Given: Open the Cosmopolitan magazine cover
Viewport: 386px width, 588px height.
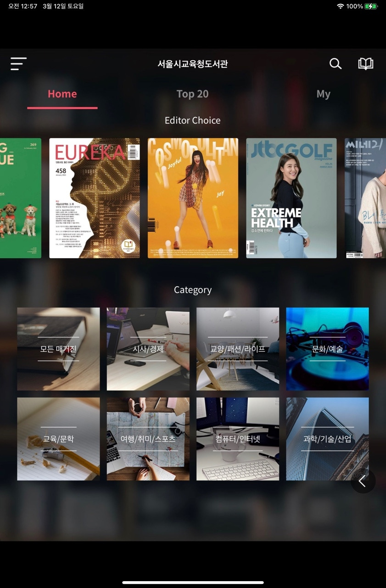Looking at the screenshot, I should [x=193, y=198].
